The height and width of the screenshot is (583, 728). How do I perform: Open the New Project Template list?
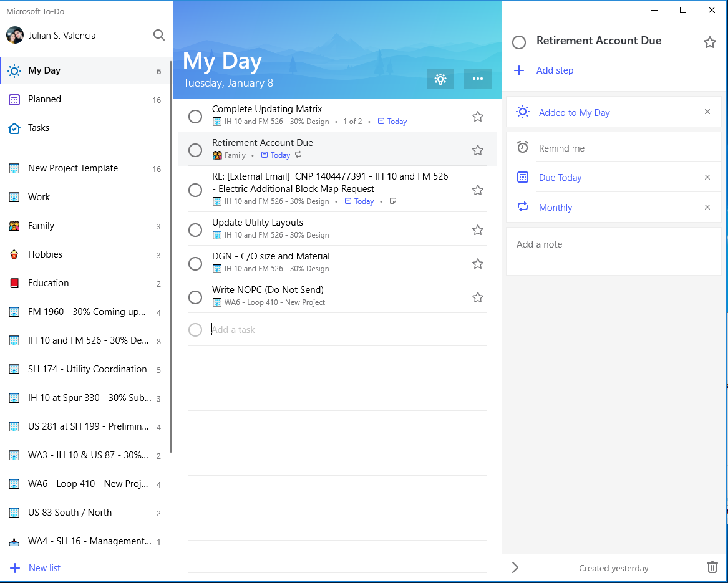click(86, 168)
